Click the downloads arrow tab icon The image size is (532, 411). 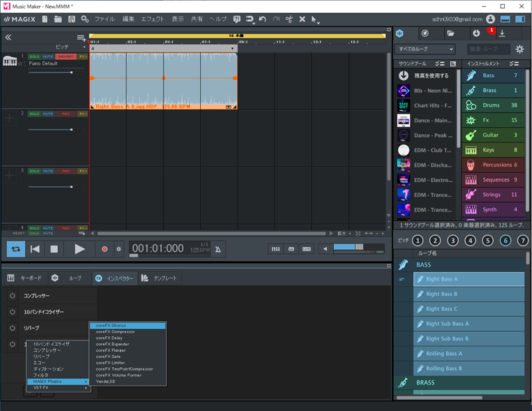pyautogui.click(x=502, y=33)
